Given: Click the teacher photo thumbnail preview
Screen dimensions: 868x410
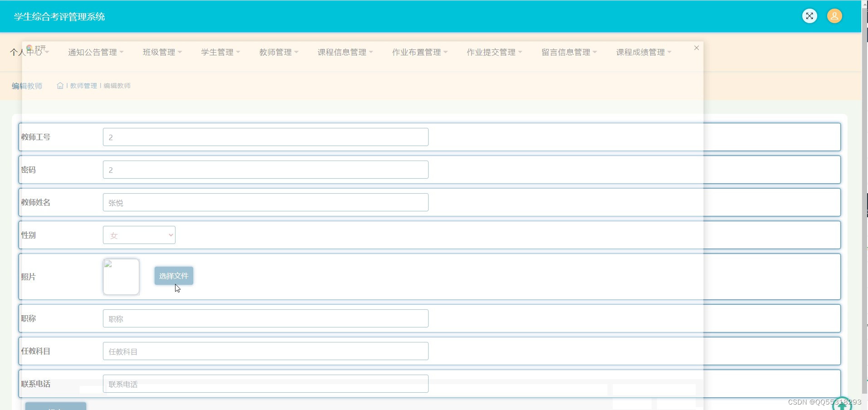Looking at the screenshot, I should pos(121,277).
